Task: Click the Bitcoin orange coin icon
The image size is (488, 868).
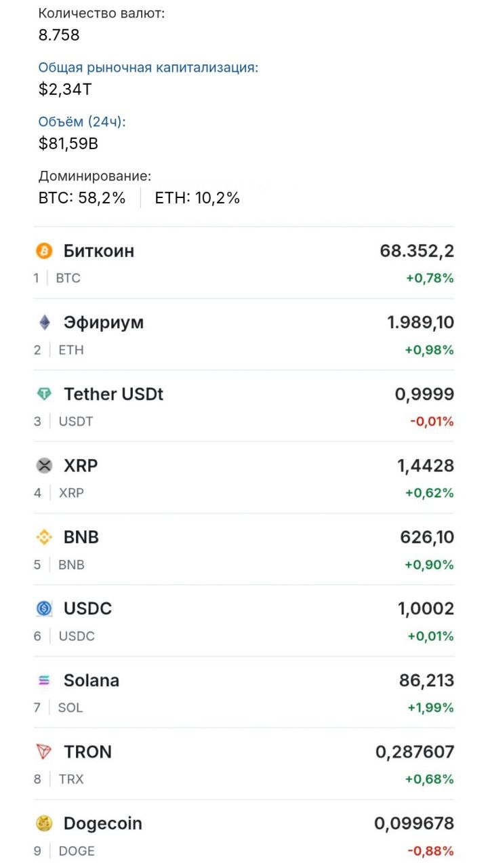Action: coord(44,252)
